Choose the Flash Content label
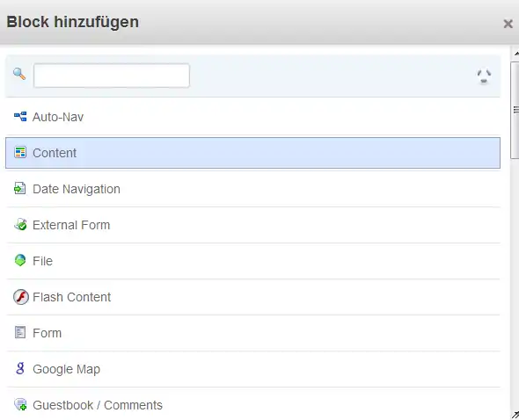Screen dimensions: 519x420 (x=72, y=297)
